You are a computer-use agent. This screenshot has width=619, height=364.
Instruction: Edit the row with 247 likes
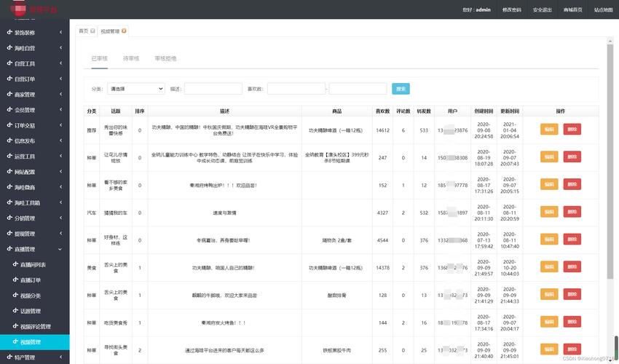coord(549,157)
